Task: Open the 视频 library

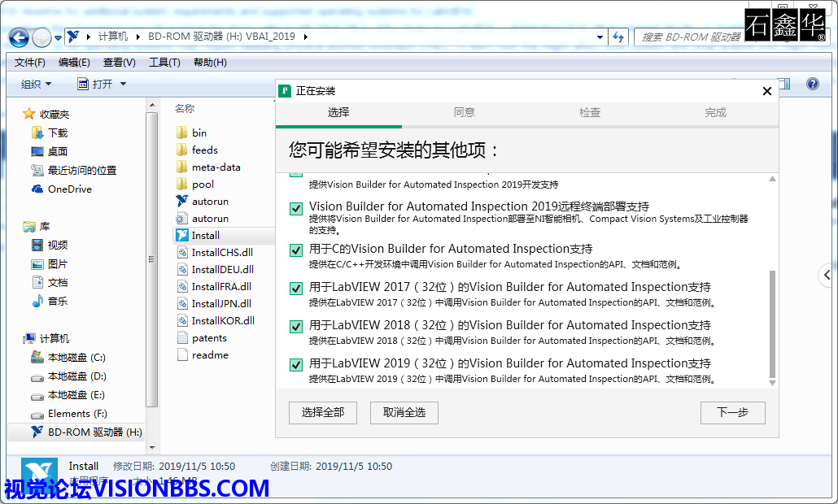Action: pos(50,245)
